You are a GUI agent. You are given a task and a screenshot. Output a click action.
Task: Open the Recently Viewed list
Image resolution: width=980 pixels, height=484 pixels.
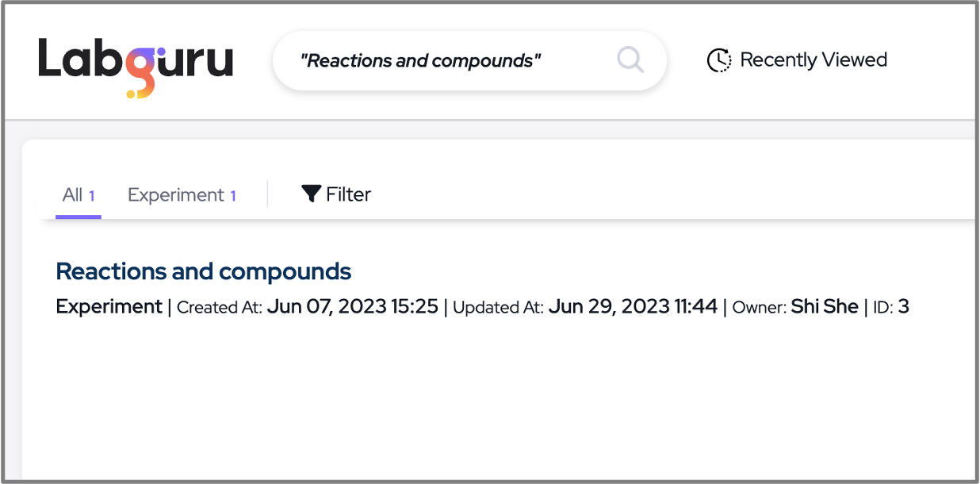point(813,60)
